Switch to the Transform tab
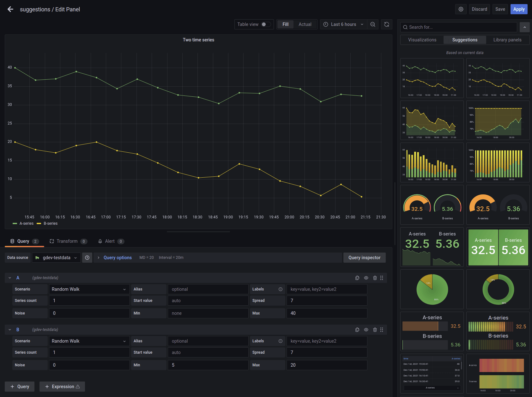 coord(67,241)
